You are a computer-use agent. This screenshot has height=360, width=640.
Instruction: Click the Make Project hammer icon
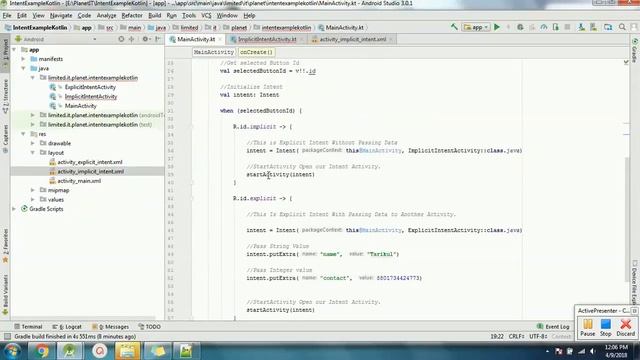454,27
